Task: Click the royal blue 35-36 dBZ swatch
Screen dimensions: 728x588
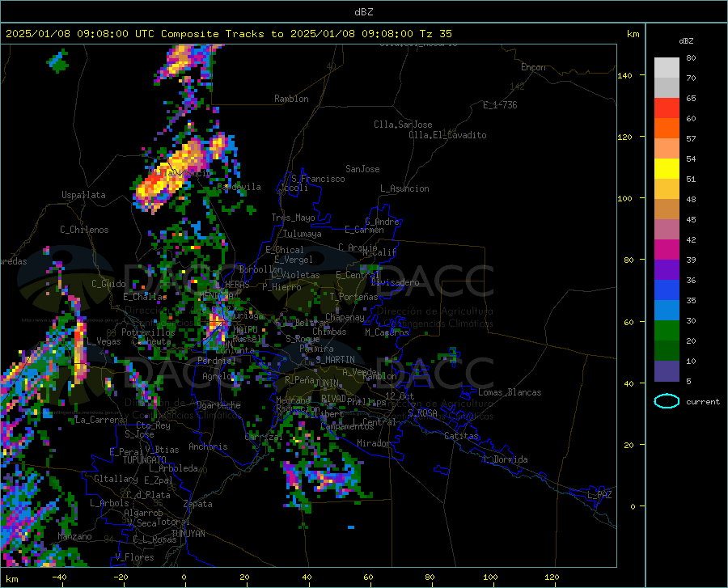Action: pyautogui.click(x=667, y=290)
